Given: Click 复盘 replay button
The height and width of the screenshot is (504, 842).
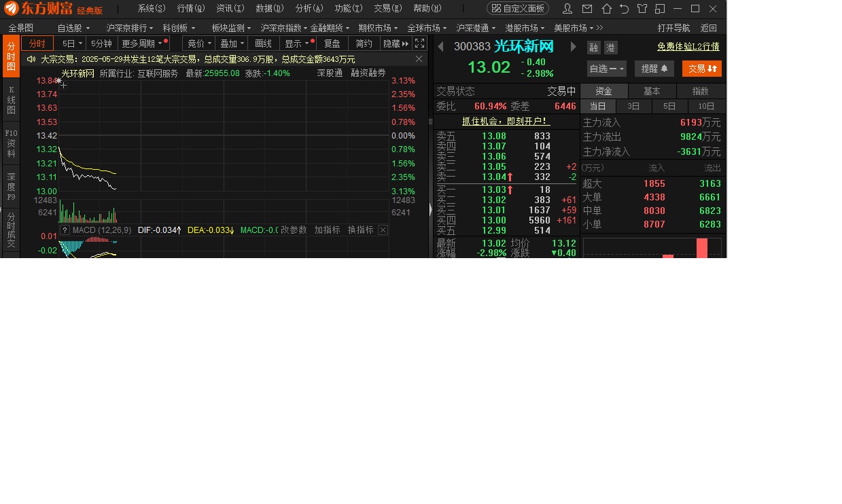Looking at the screenshot, I should coord(332,43).
